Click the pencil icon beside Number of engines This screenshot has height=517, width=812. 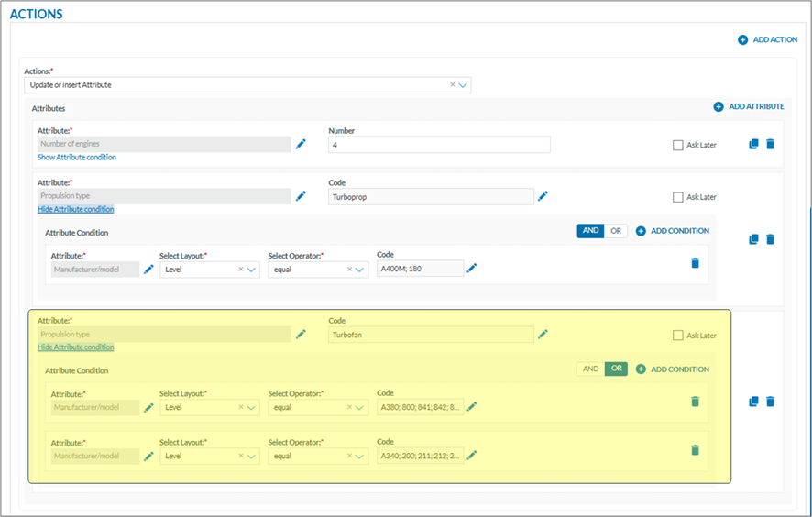coord(301,144)
